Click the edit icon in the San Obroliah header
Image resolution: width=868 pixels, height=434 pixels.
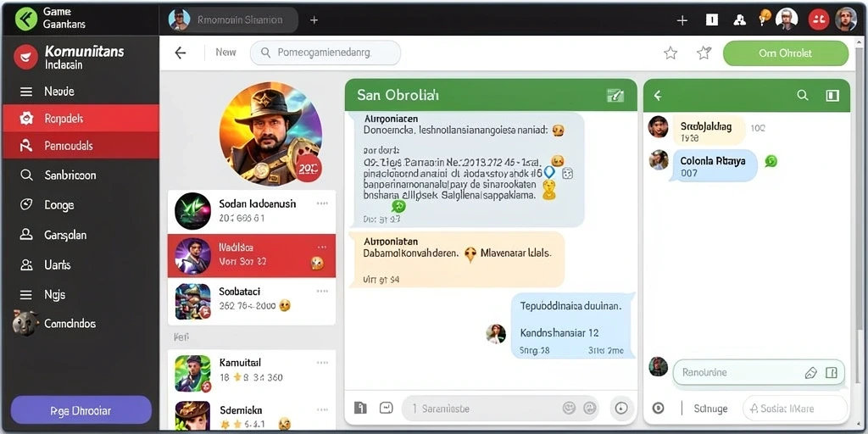(x=615, y=95)
